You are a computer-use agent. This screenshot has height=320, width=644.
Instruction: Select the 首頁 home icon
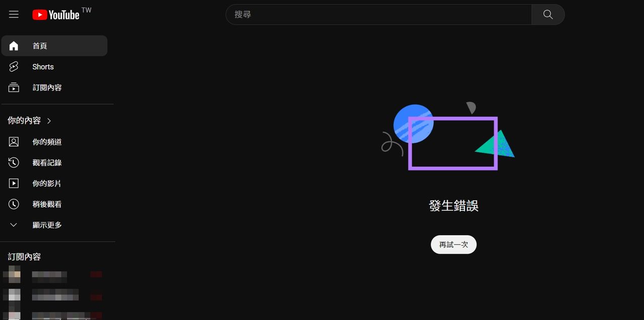tap(14, 46)
